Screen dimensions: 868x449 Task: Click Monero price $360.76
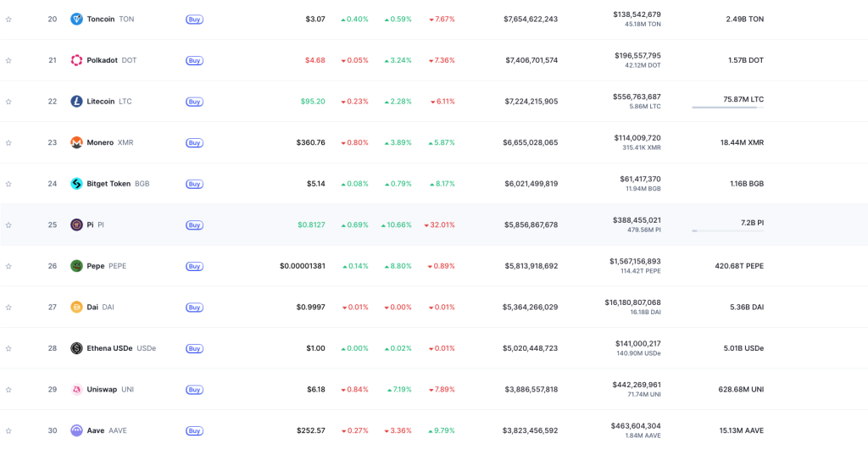point(310,142)
